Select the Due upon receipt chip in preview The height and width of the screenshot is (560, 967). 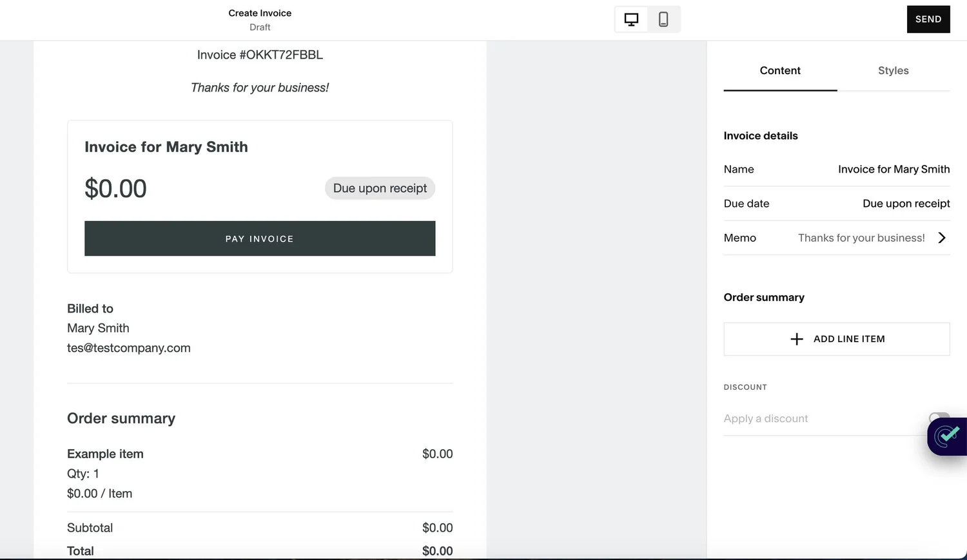tap(380, 188)
